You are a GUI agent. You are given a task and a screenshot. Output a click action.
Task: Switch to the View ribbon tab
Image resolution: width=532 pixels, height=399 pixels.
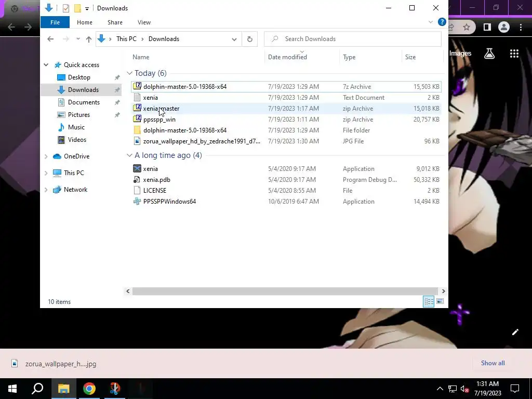pos(144,22)
